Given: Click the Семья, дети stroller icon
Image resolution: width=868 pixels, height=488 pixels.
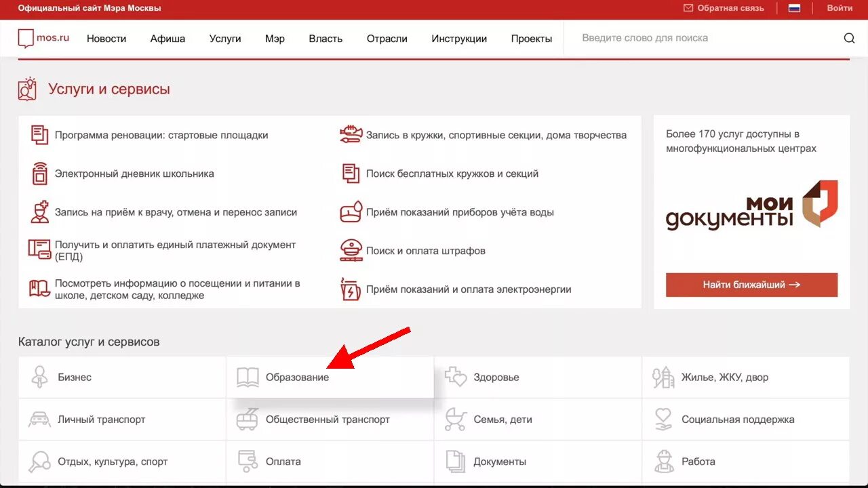Looking at the screenshot, I should (x=455, y=419).
